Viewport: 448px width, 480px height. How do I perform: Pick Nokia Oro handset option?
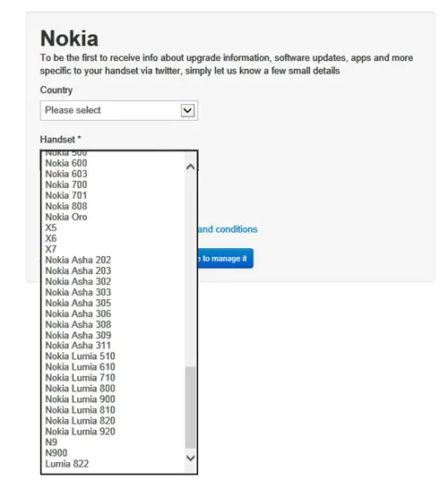pyautogui.click(x=113, y=217)
